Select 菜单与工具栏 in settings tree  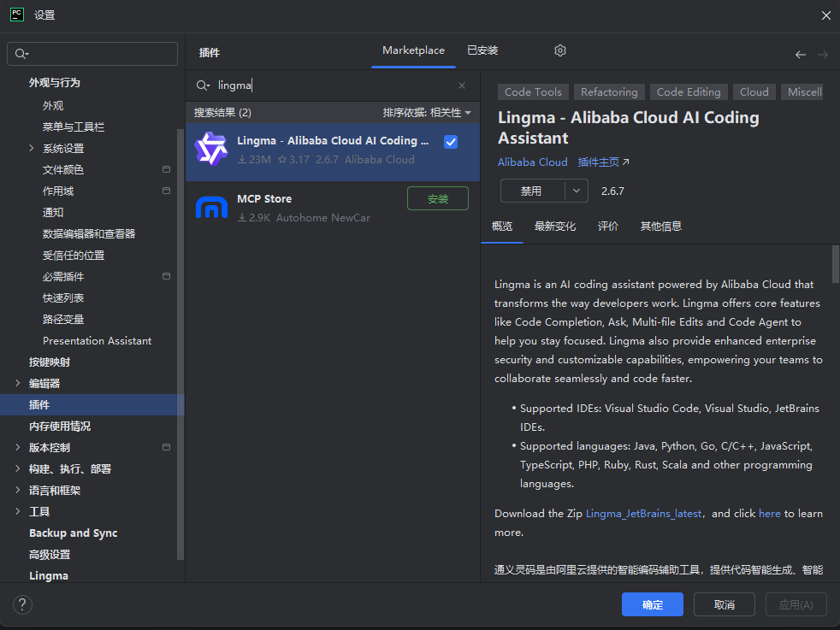tap(74, 127)
